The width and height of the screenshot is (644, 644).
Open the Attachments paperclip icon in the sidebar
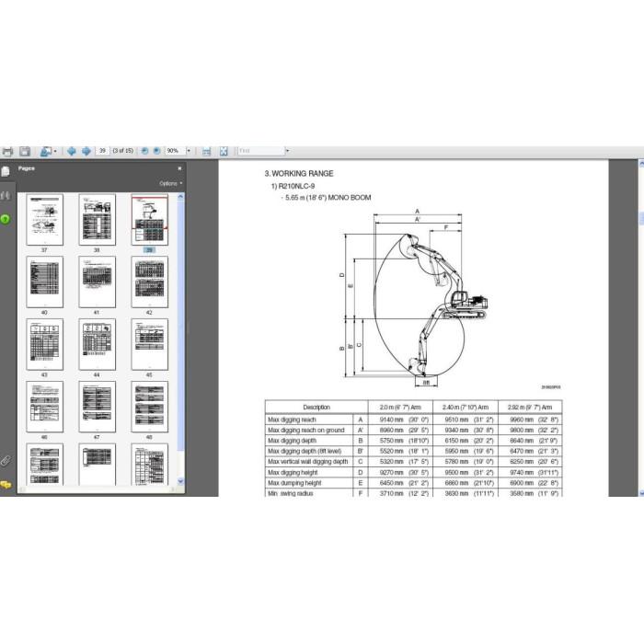[6, 461]
